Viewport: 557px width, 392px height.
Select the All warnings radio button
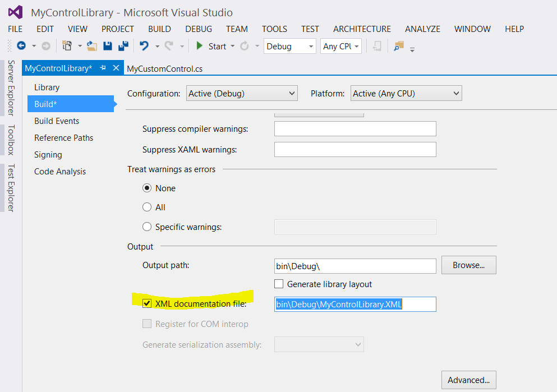pos(147,207)
